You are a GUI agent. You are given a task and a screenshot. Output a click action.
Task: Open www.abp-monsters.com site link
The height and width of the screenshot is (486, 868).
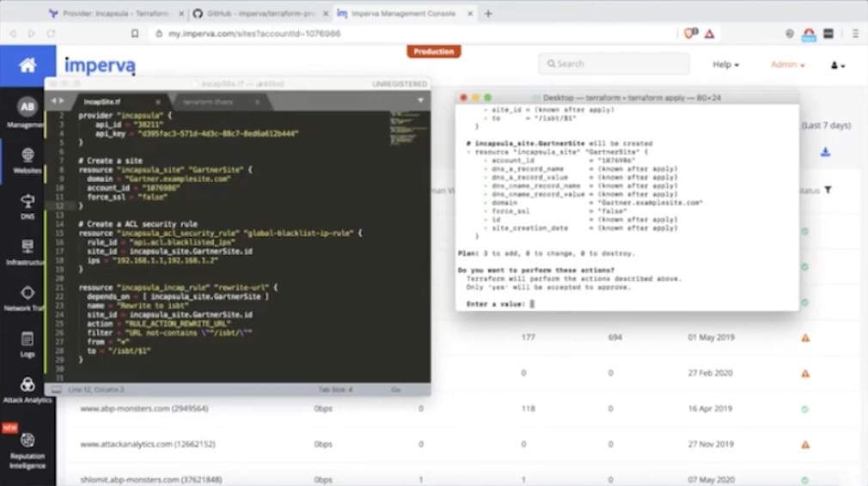coord(144,409)
